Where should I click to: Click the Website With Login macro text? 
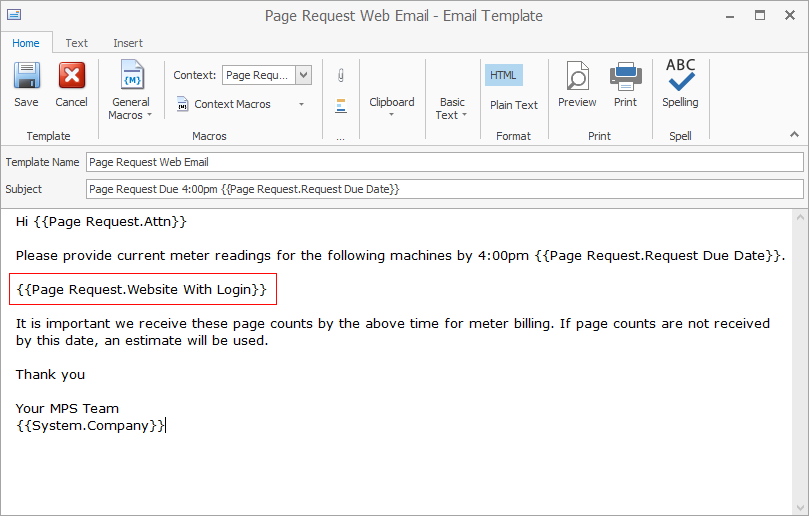[x=142, y=290]
